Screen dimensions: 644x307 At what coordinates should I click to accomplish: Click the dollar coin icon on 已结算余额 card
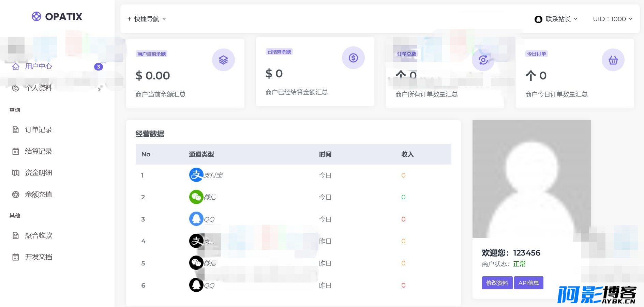353,58
